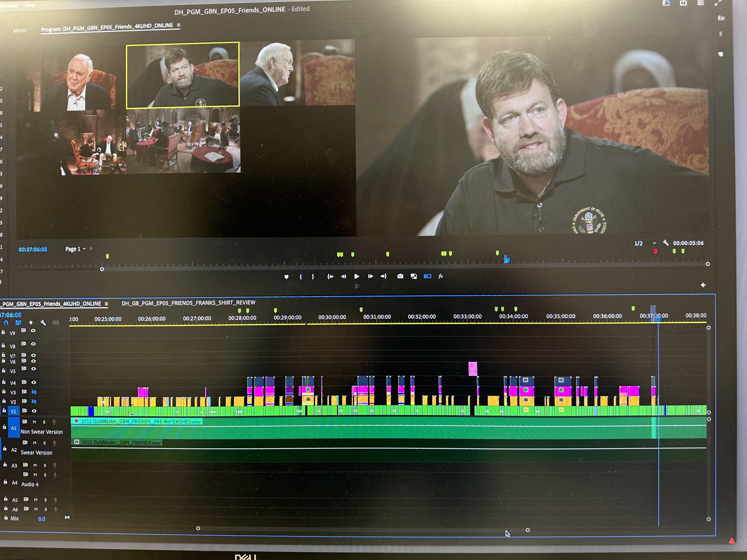The width and height of the screenshot is (747, 560).
Task: Open timeline display settings wrench
Action: (43, 323)
